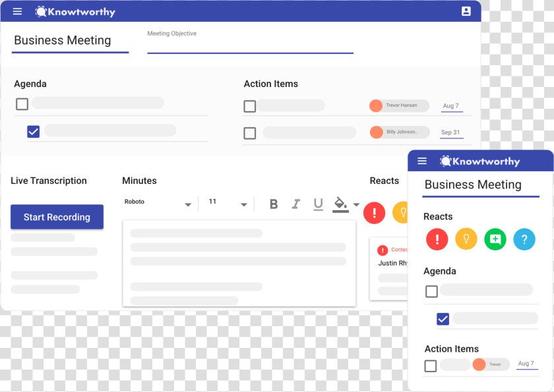554x392 pixels.
Task: Expand the fill color dropdown arrow
Action: 356,204
